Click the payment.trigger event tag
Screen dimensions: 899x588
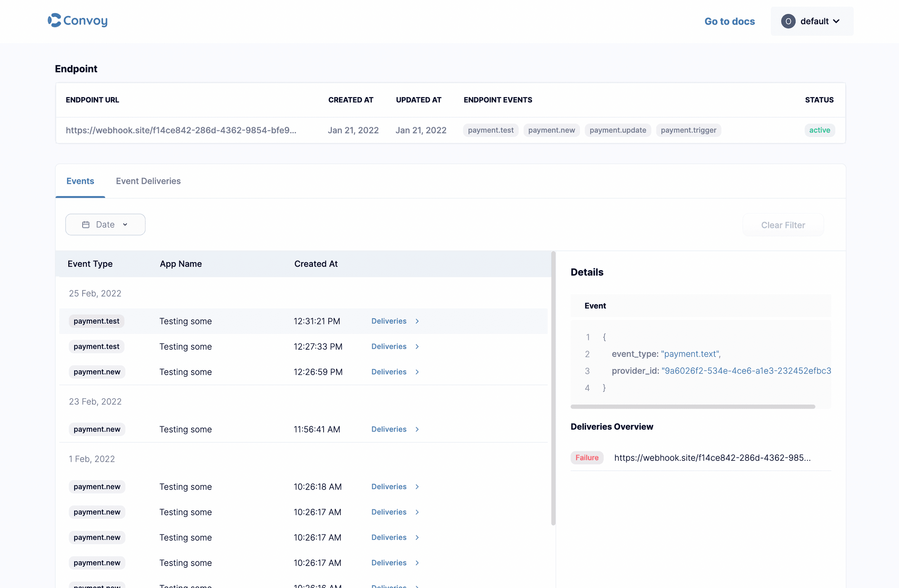click(x=688, y=130)
